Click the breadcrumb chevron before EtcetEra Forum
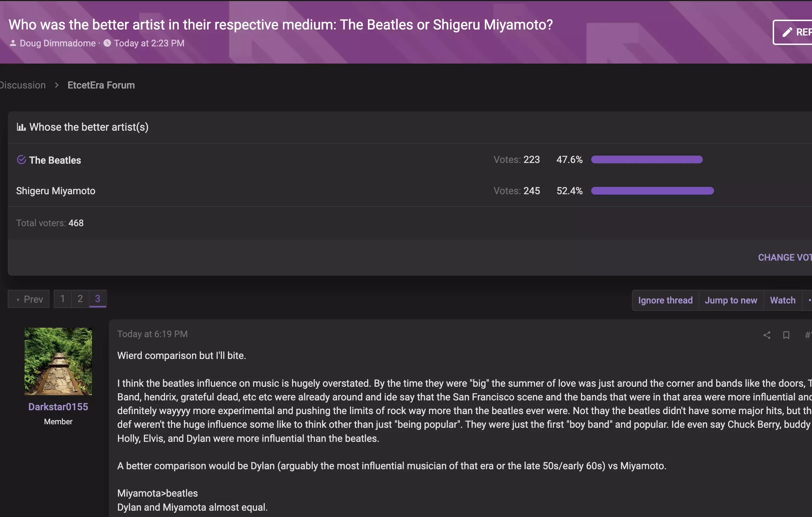 [57, 85]
